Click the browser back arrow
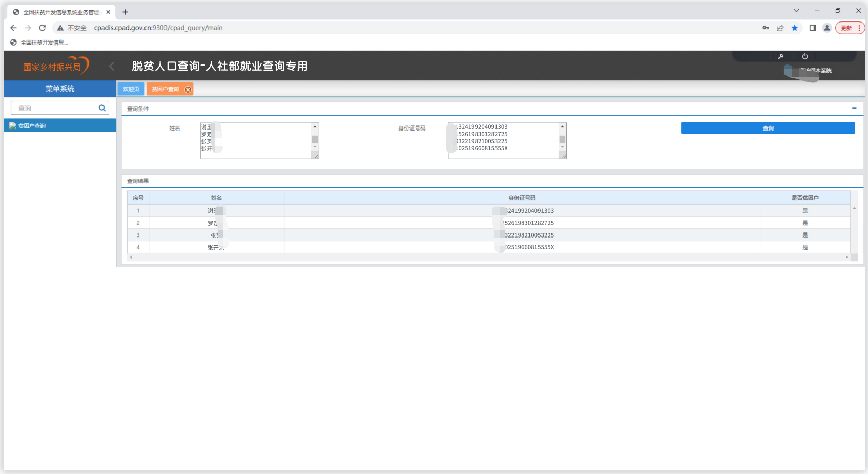This screenshot has height=474, width=868. (13, 28)
